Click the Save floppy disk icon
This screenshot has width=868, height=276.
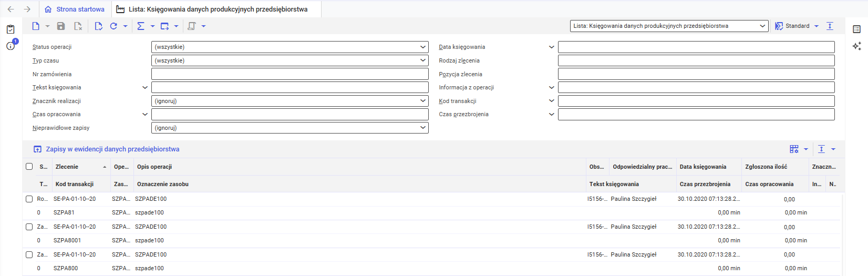coord(61,26)
